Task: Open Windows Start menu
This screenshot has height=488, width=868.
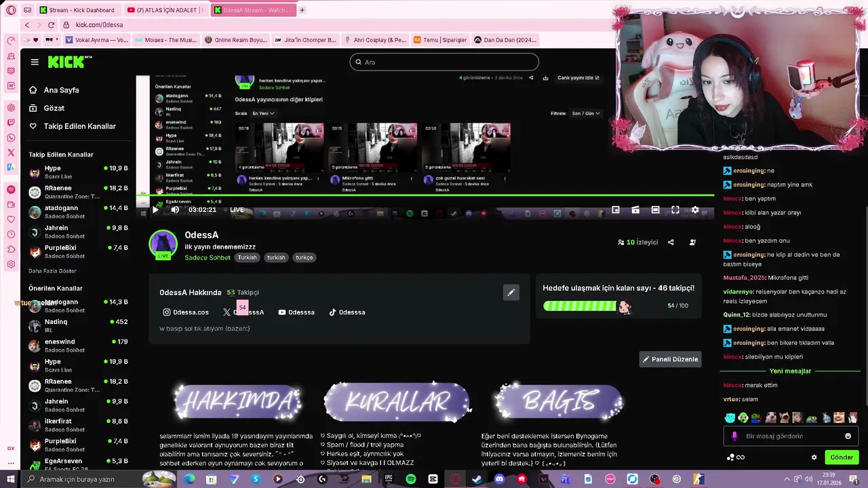Action: coord(10,479)
